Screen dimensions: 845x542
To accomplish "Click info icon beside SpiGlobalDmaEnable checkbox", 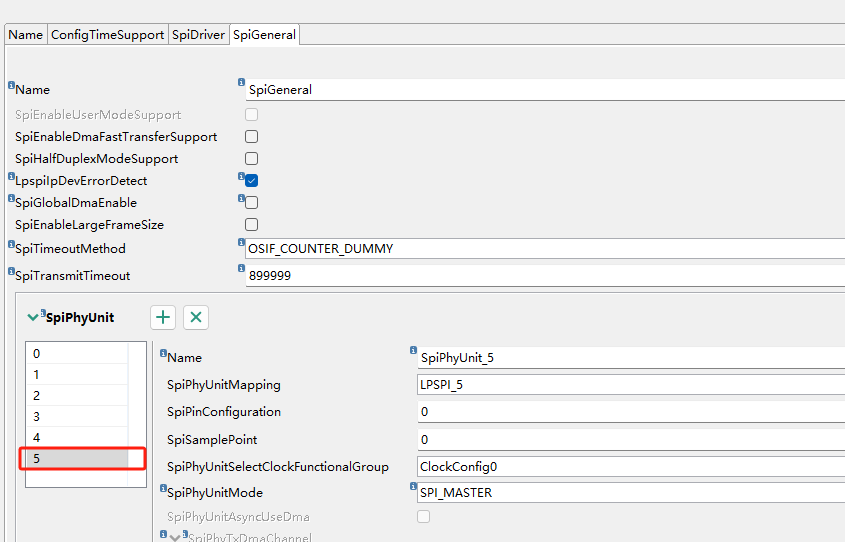I will [241, 198].
